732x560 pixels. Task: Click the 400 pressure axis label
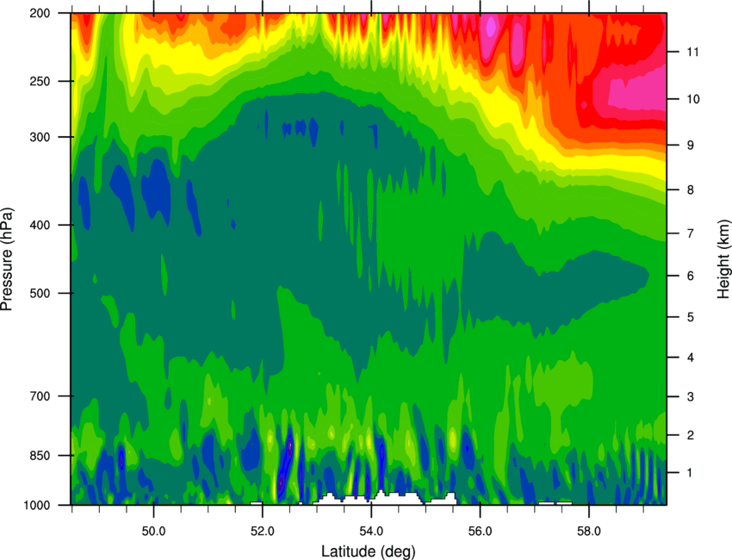[x=40, y=225]
